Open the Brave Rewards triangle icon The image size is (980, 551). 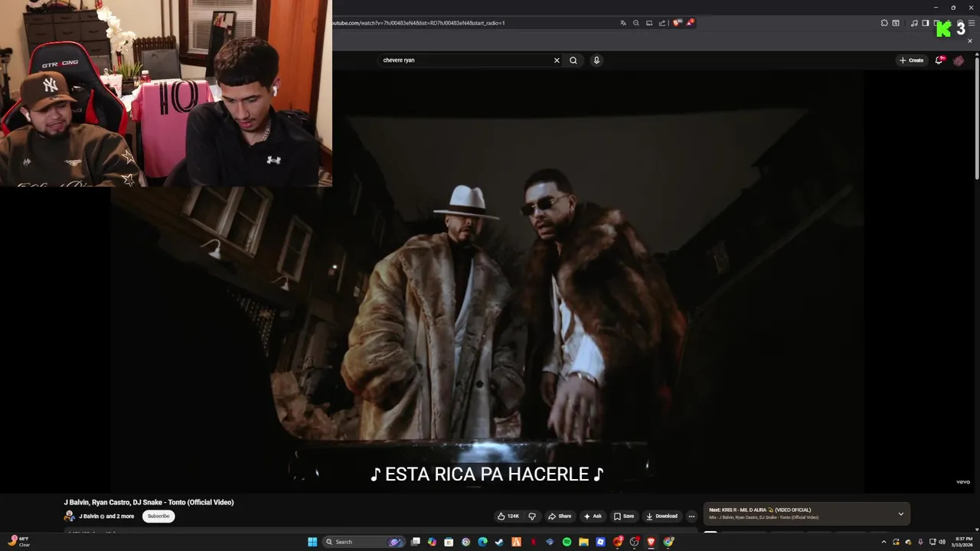690,23
